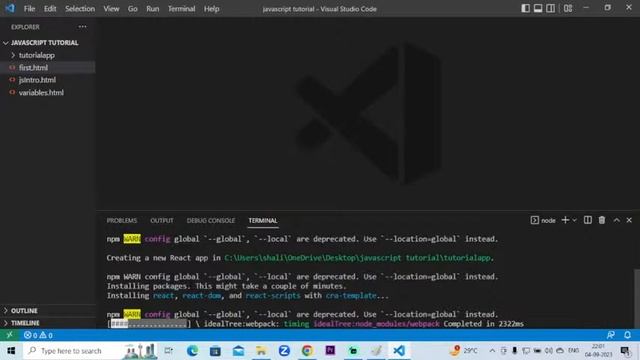Image resolution: width=640 pixels, height=360 pixels.
Task: Open Zoom from the taskbar
Action: pyautogui.click(x=284, y=351)
